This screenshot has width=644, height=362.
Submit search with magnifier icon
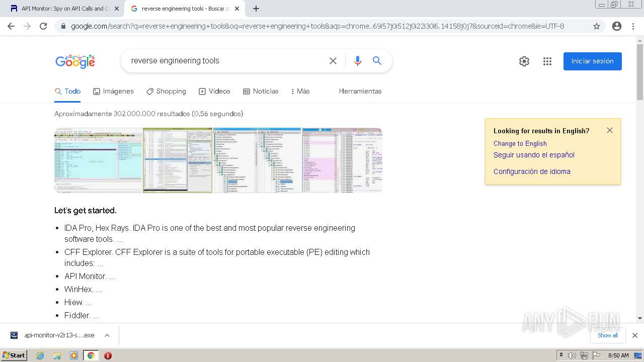(377, 61)
